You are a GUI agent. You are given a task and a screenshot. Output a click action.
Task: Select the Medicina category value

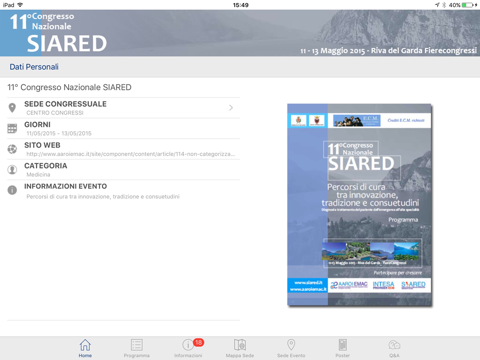coord(38,175)
